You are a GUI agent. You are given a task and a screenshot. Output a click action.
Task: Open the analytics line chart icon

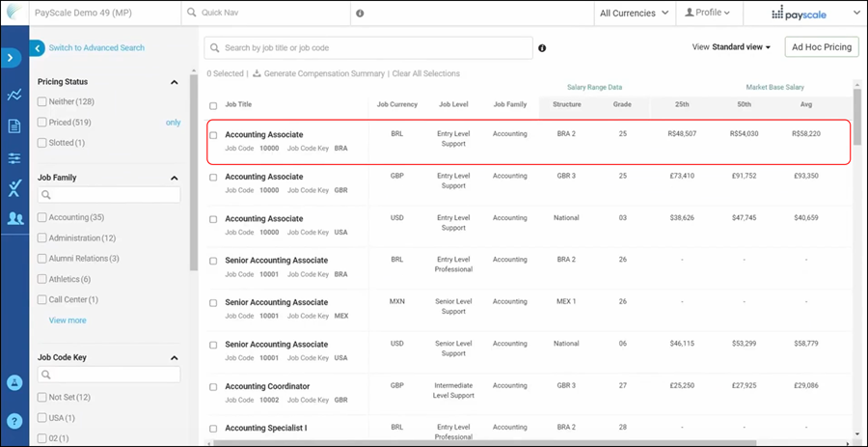14,95
